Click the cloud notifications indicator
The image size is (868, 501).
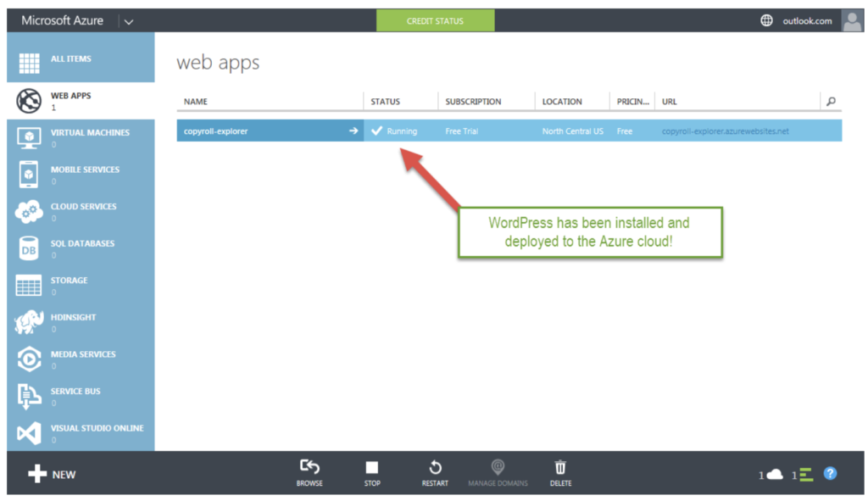coord(771,475)
